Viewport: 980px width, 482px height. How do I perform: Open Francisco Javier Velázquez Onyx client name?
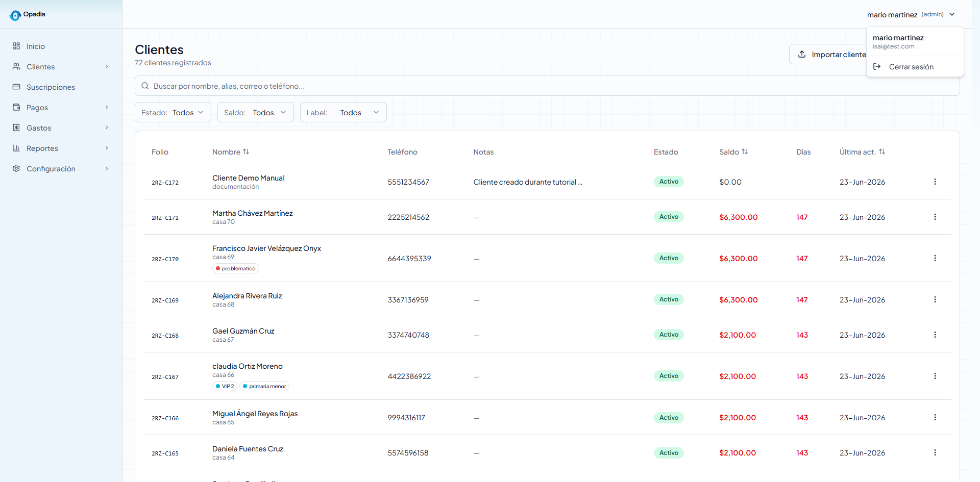266,248
